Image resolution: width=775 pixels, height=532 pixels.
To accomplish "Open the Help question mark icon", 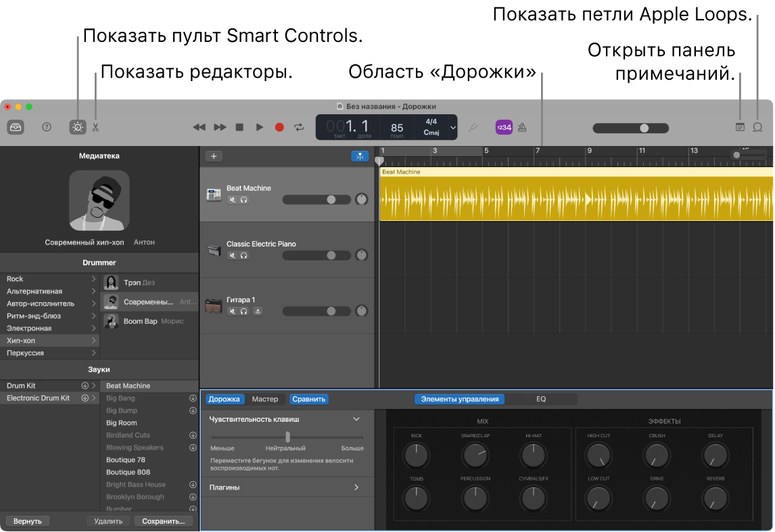I will click(46, 127).
